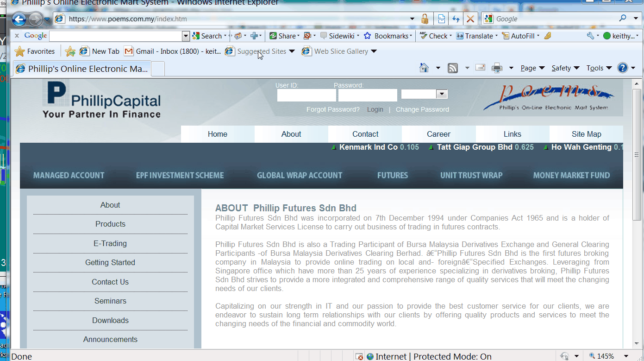Viewport: 644px width, 361px height.
Task: Click the browser forward arrow
Action: coord(36,19)
